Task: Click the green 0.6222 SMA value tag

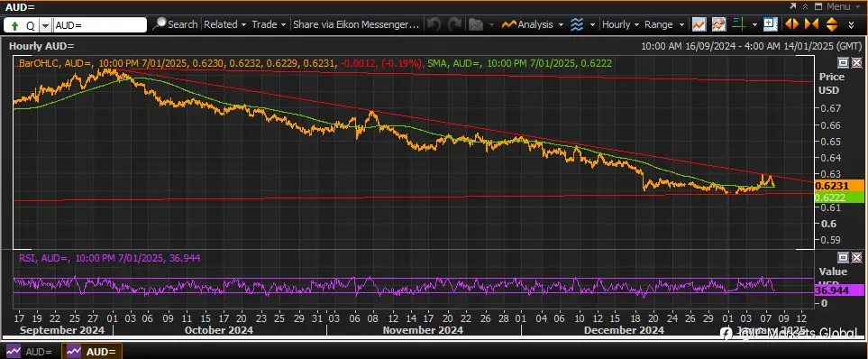Action: tap(839, 198)
